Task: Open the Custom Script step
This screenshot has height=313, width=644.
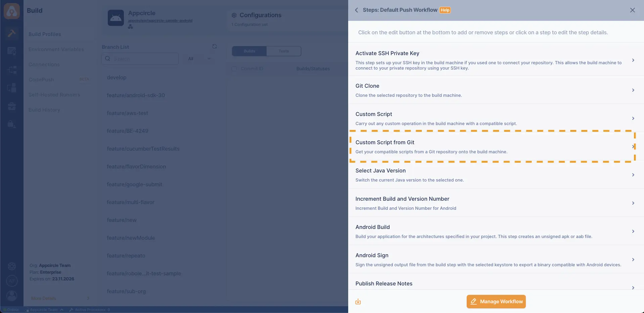Action: 496,118
